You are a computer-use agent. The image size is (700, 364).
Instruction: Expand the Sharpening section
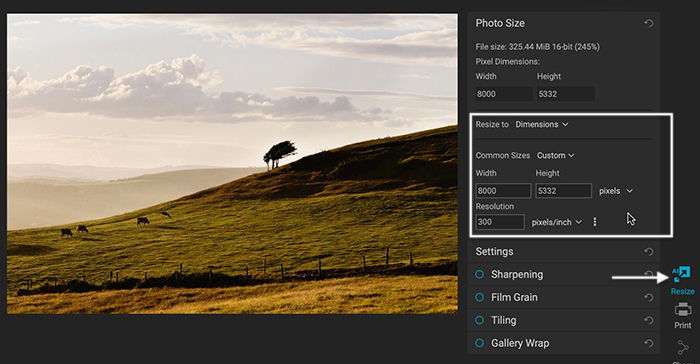[517, 274]
